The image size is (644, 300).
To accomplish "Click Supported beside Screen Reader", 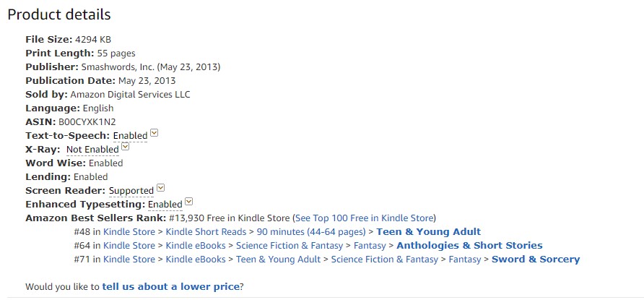I will click(x=131, y=191).
